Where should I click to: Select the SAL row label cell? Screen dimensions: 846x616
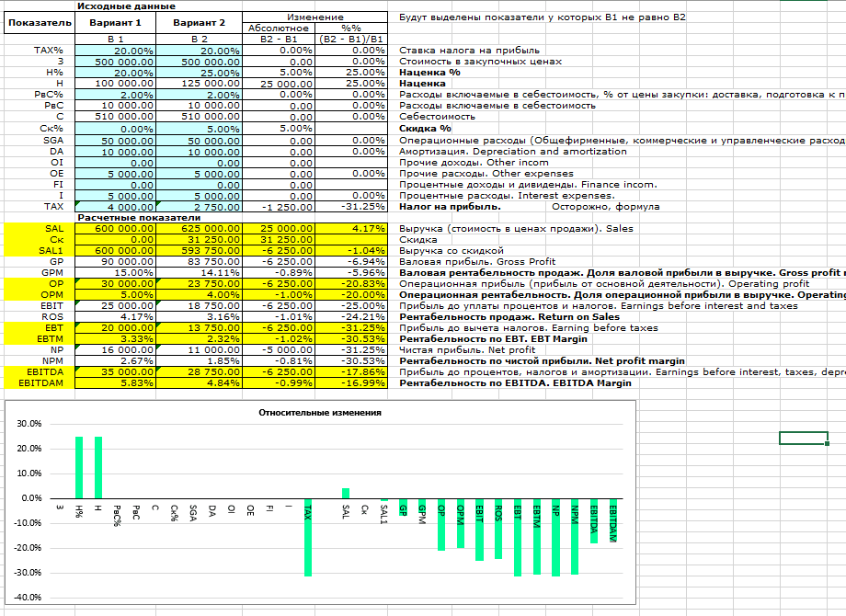[x=40, y=229]
